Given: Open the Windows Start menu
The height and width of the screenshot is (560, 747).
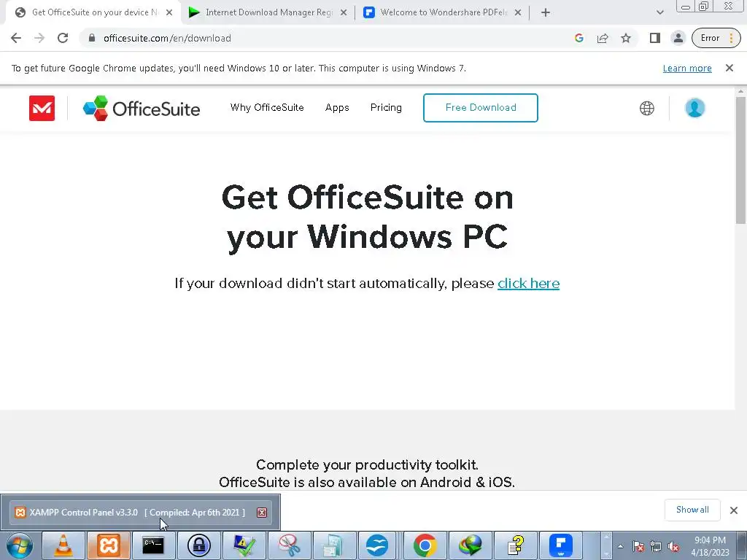Looking at the screenshot, I should [20, 545].
